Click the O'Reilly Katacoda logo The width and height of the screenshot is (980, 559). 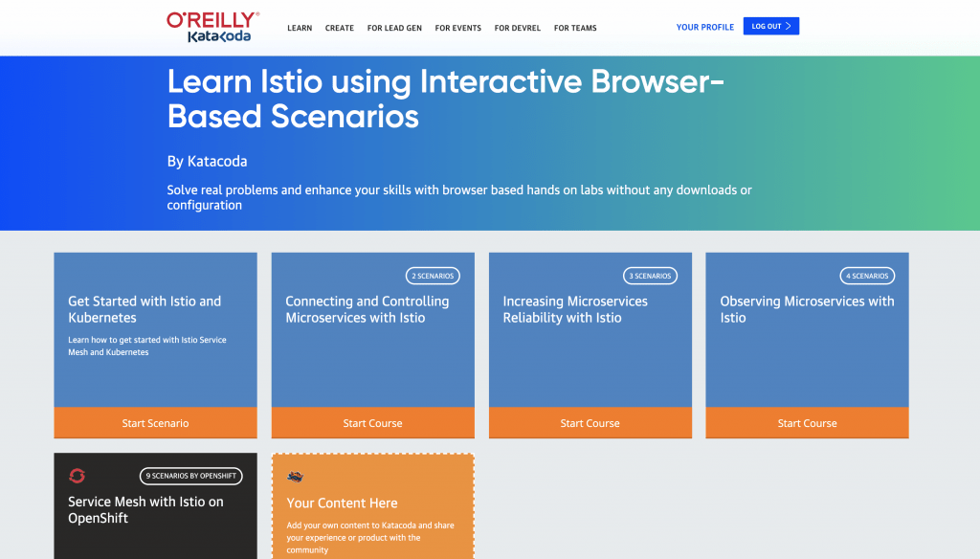pyautogui.click(x=212, y=27)
